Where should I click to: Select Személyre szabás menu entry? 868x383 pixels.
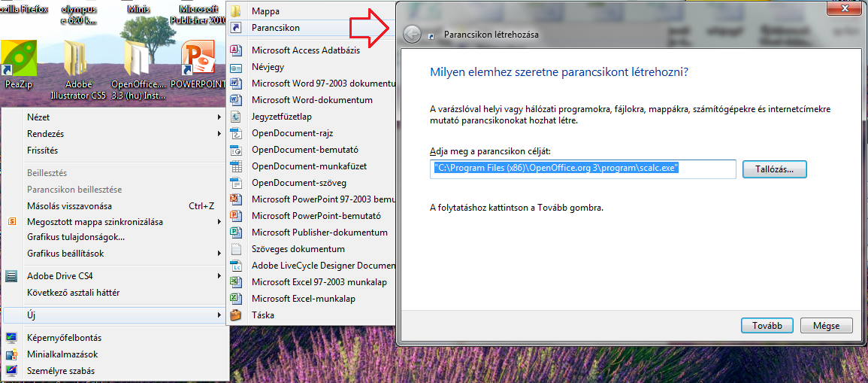(x=114, y=370)
